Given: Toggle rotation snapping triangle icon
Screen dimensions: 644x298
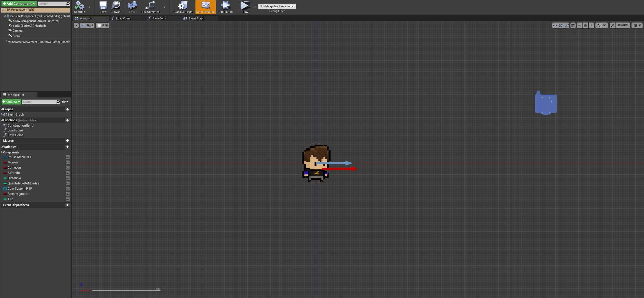Looking at the screenshot, I should (598, 25).
